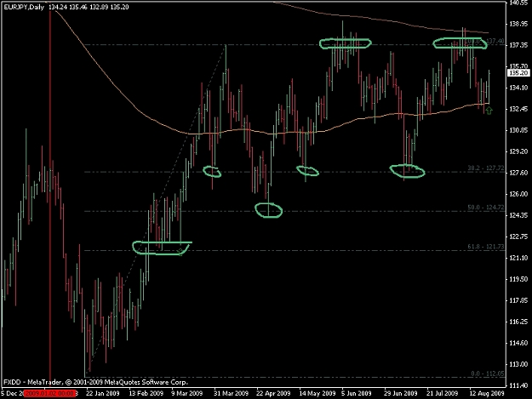Viewport: 532px width, 399px height.
Task: Click the green up arrow below the latest candle
Action: 489,111
